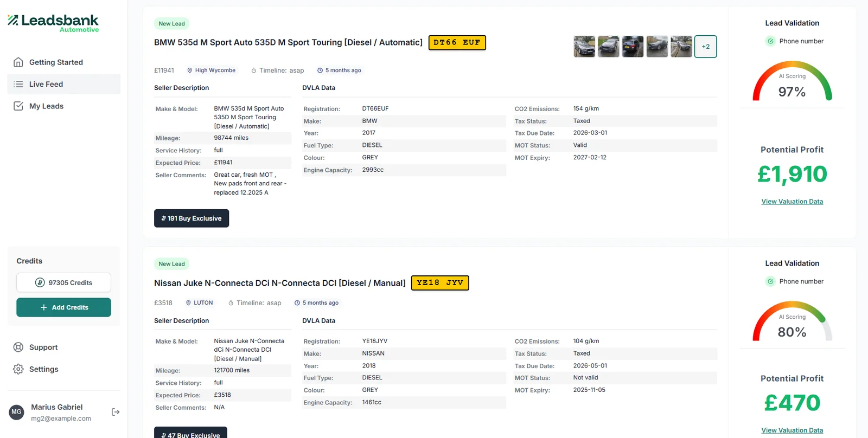Open the fourth BMW photo thumbnail
The image size is (868, 438).
(x=657, y=47)
